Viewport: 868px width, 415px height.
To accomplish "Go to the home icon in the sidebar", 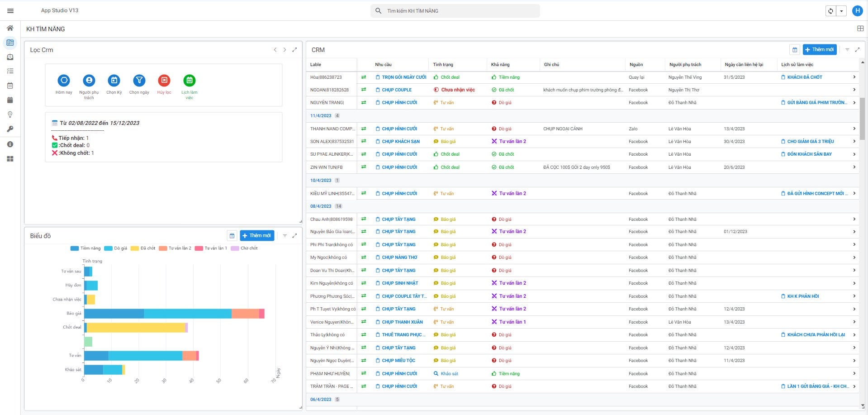I will click(x=10, y=28).
